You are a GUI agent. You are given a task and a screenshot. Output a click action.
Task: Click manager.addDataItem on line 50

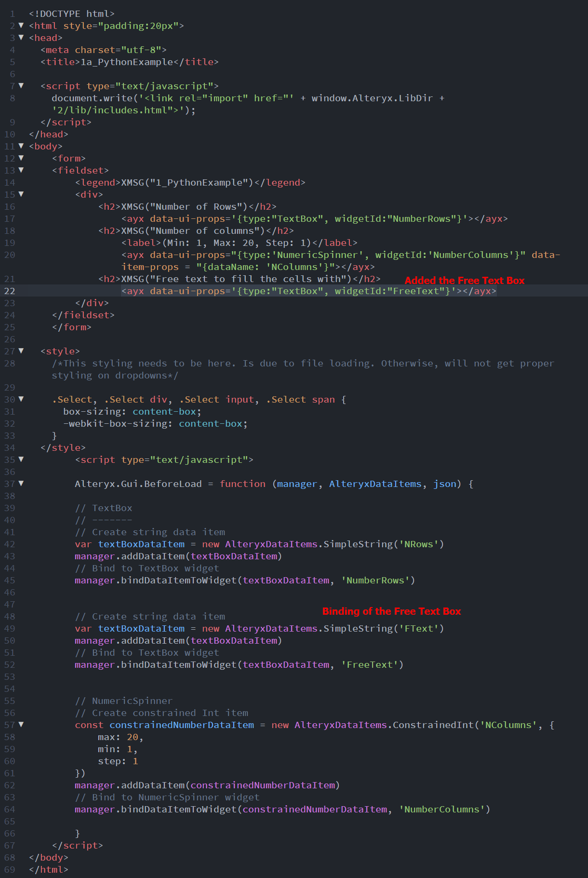(x=130, y=640)
